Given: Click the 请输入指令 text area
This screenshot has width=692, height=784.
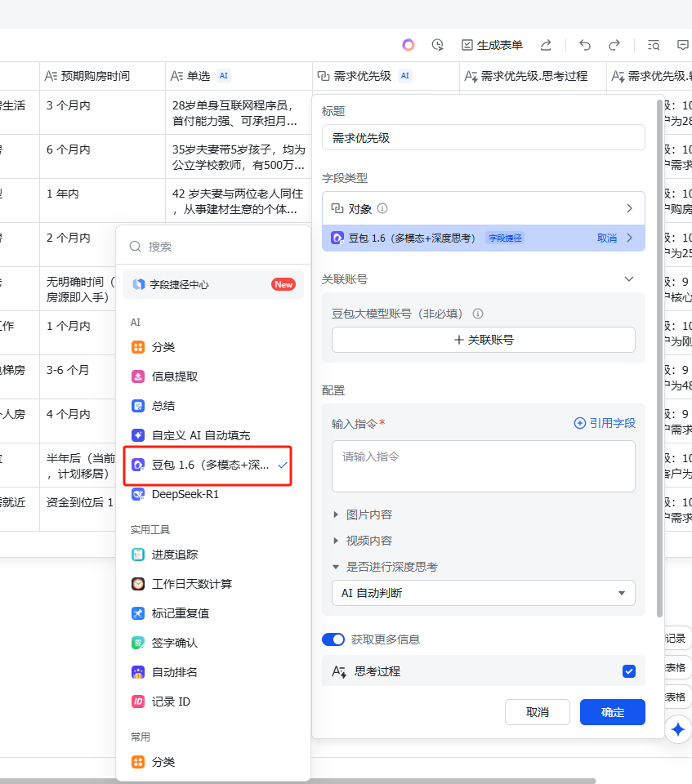Looking at the screenshot, I should pos(484,466).
